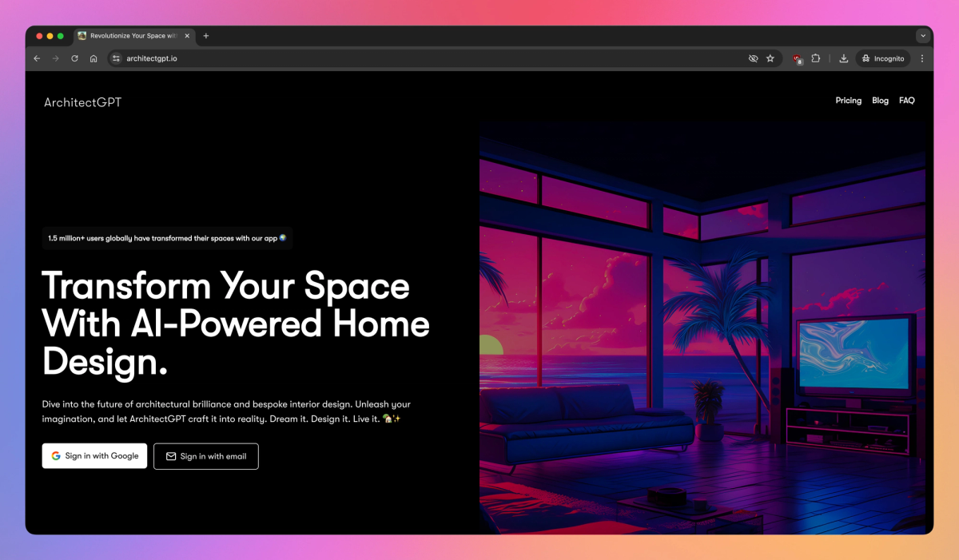Open the Chrome three-dot menu

pos(922,58)
